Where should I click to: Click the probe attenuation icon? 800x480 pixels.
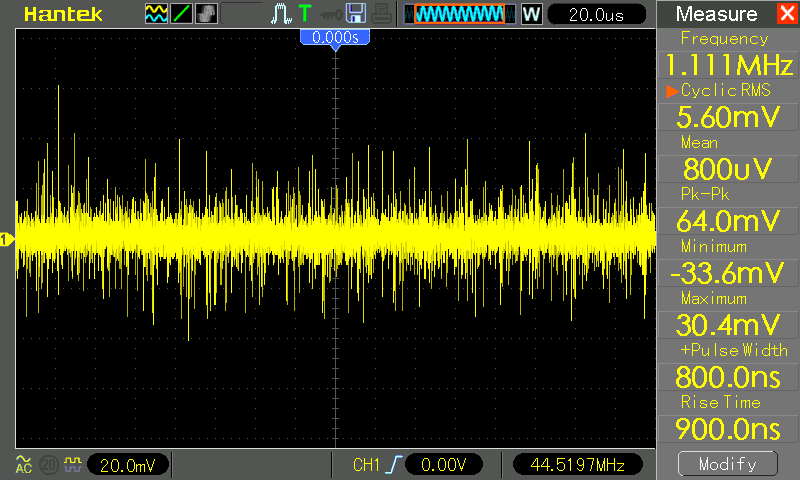(x=72, y=464)
